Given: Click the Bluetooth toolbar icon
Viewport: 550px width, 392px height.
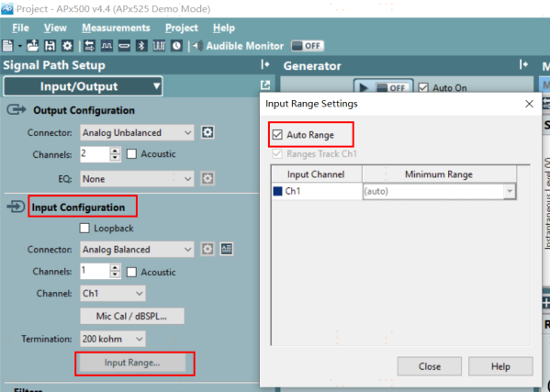Looking at the screenshot, I should [141, 46].
